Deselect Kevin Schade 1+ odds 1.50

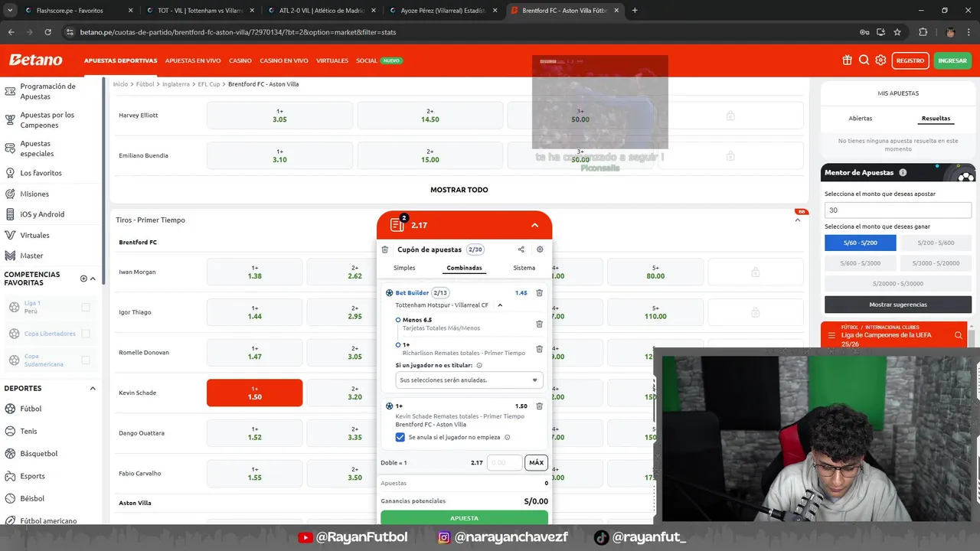click(x=254, y=393)
